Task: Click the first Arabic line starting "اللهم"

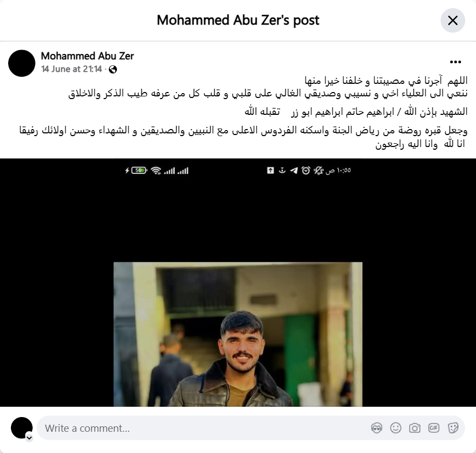Action: click(386, 81)
